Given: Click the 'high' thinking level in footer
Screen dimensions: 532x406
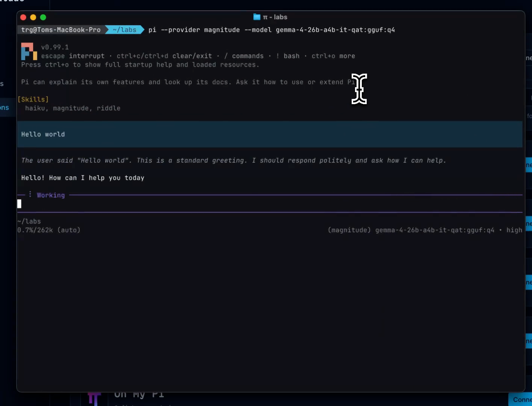Looking at the screenshot, I should click(514, 230).
